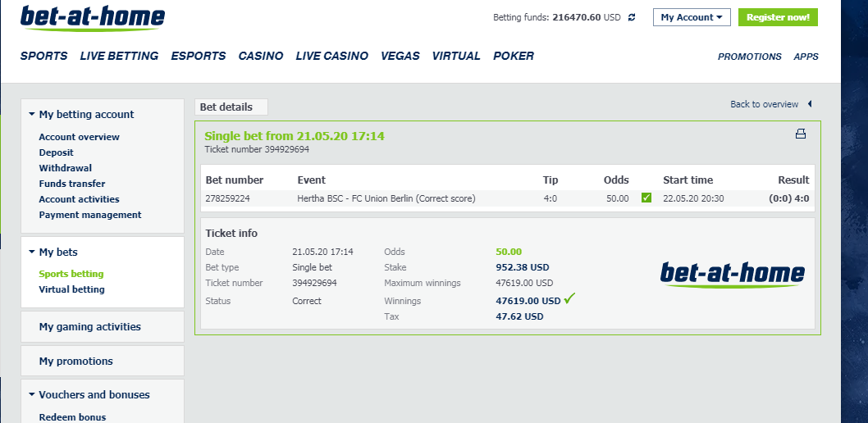Open the Deposit page
Viewport: 868px width, 423px height.
pos(56,152)
